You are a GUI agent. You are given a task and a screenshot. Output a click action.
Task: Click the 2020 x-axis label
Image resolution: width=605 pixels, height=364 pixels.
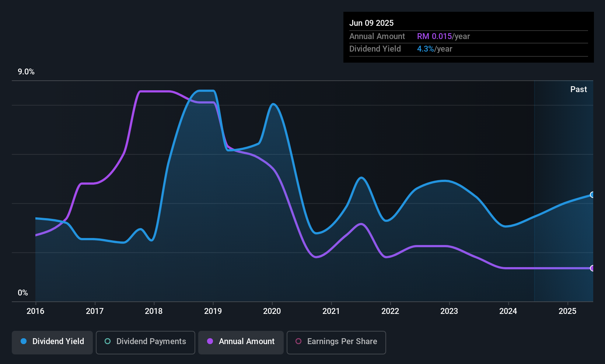(x=272, y=311)
